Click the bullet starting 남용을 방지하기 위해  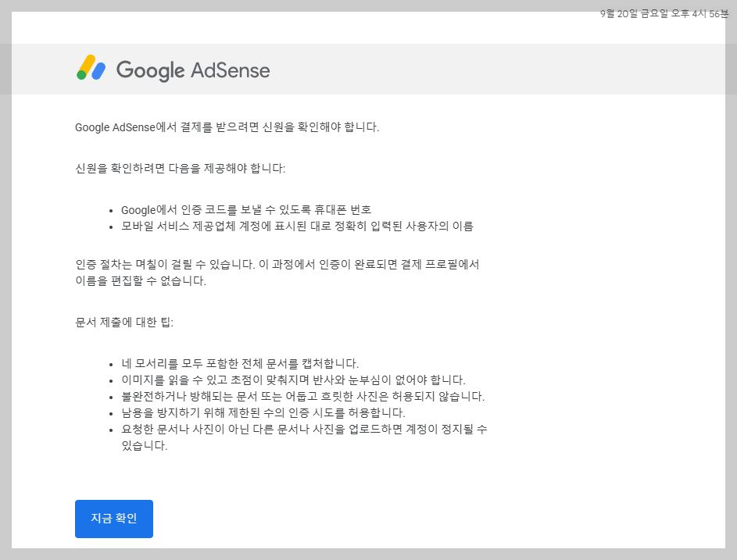click(263, 413)
